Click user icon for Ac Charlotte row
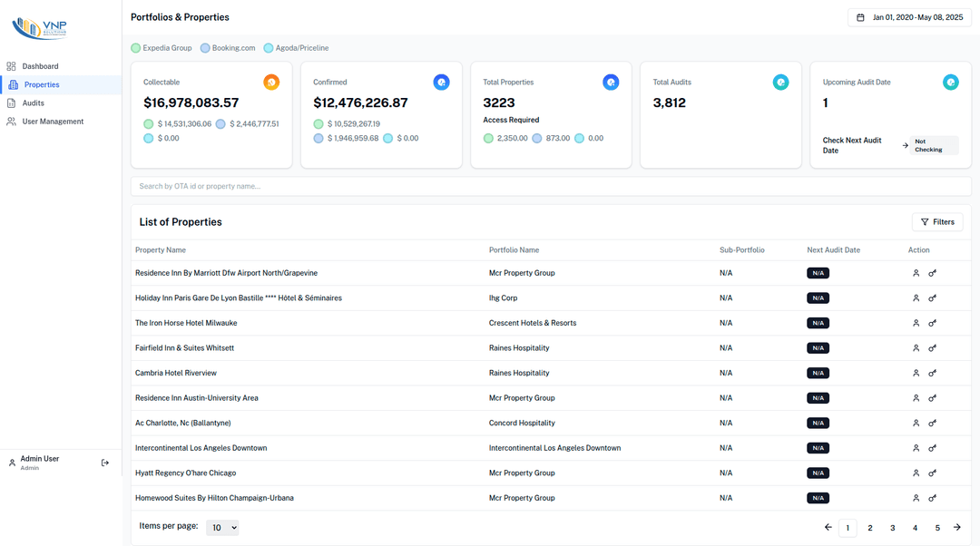This screenshot has width=980, height=546. [916, 423]
